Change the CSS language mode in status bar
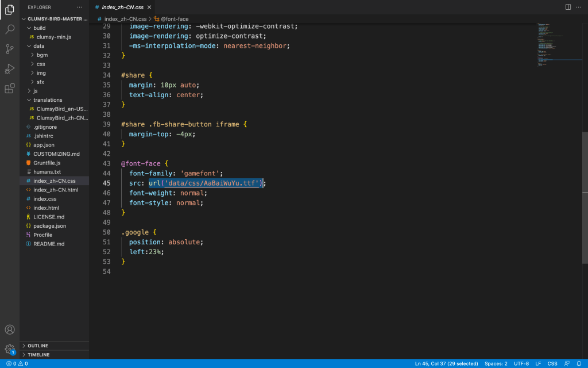Viewport: 588px width, 368px height. pyautogui.click(x=552, y=363)
